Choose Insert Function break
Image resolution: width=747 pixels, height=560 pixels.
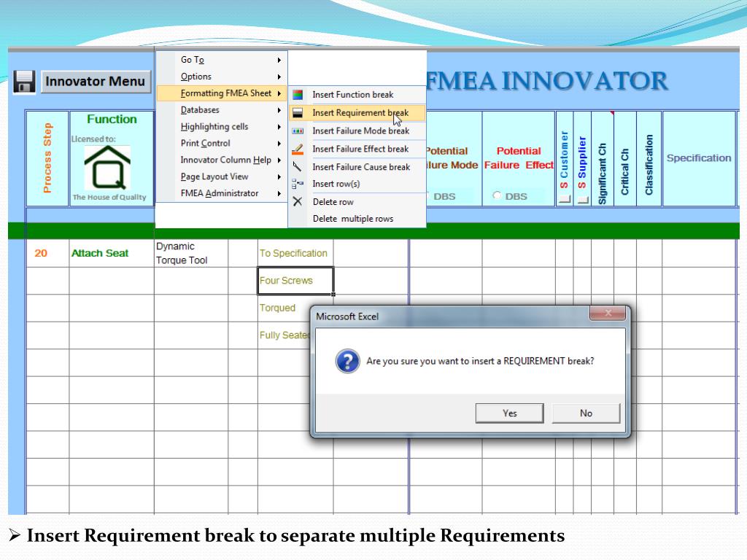click(357, 95)
